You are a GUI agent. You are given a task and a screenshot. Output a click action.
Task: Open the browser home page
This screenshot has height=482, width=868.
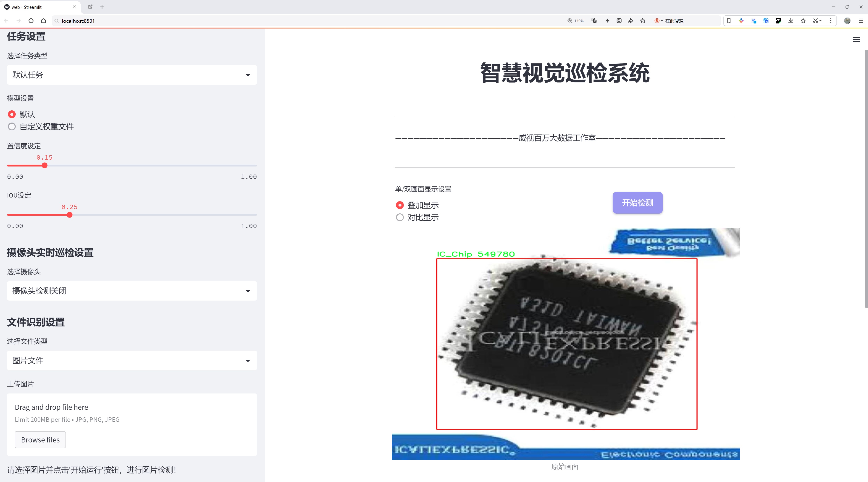43,20
